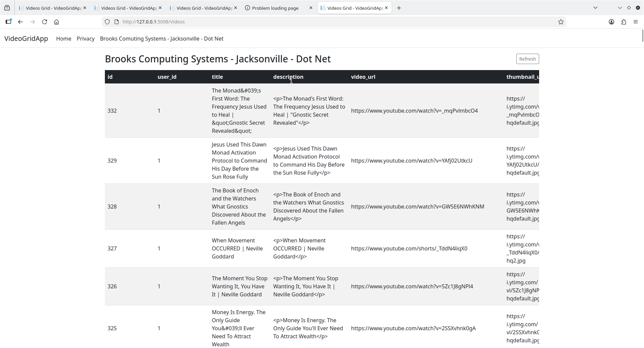This screenshot has height=348, width=644.
Task: Open the extensions puzzle icon
Action: pyautogui.click(x=624, y=22)
